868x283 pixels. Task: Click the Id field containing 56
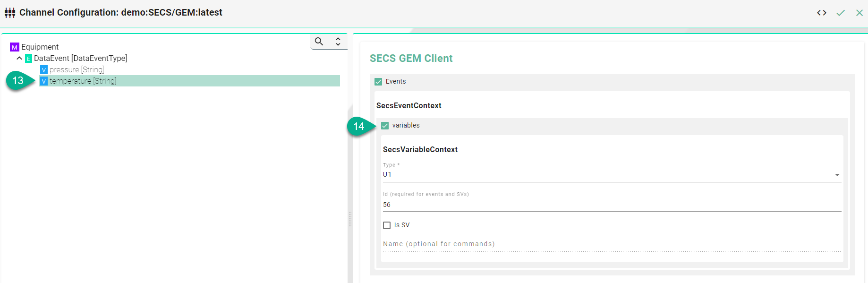click(612, 205)
